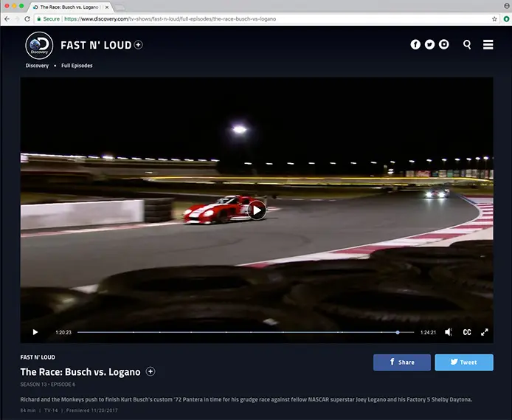Go back with the browser back arrow

pos(7,19)
